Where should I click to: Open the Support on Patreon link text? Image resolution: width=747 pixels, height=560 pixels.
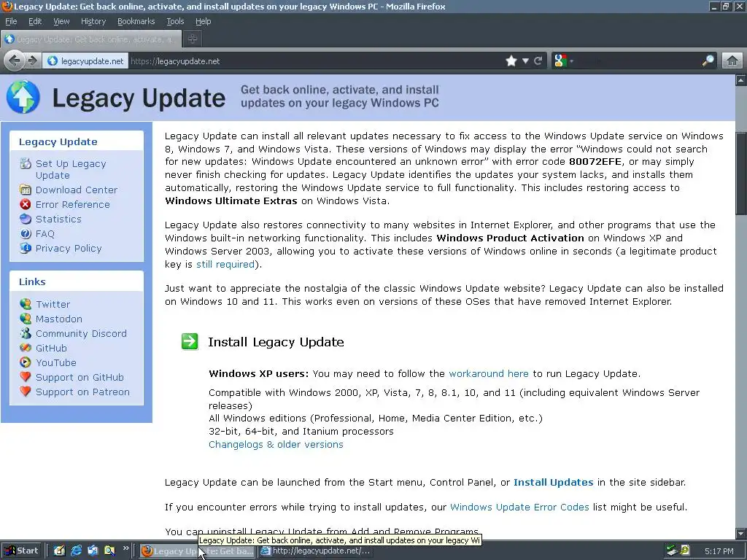pyautogui.click(x=82, y=392)
